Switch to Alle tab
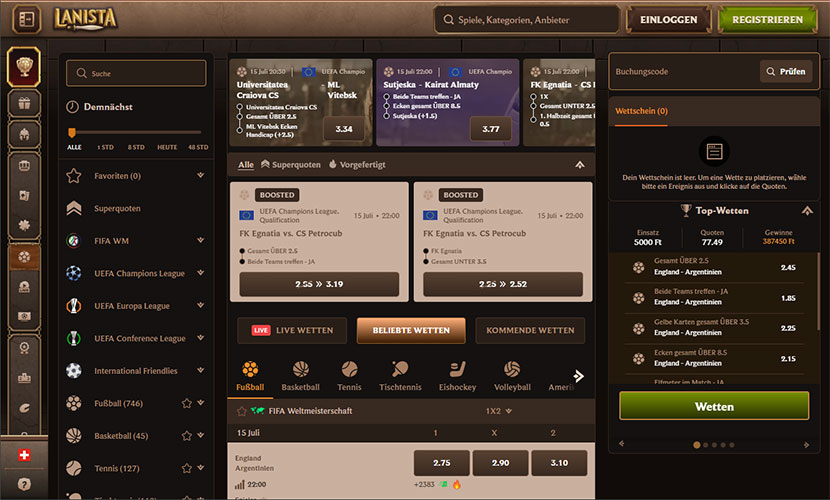Image resolution: width=830 pixels, height=500 pixels. click(246, 165)
